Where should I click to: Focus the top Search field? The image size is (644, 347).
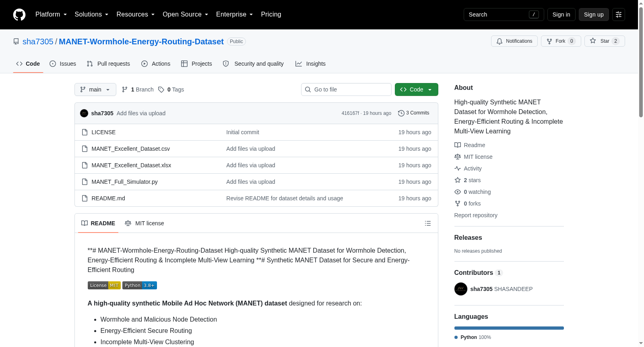[x=504, y=15]
